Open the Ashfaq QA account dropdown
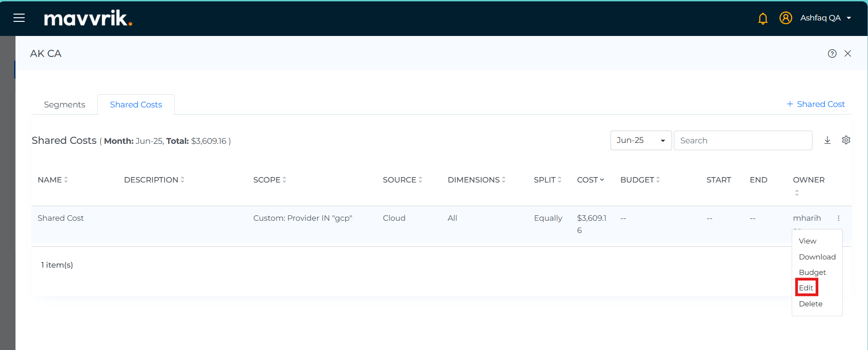 825,18
